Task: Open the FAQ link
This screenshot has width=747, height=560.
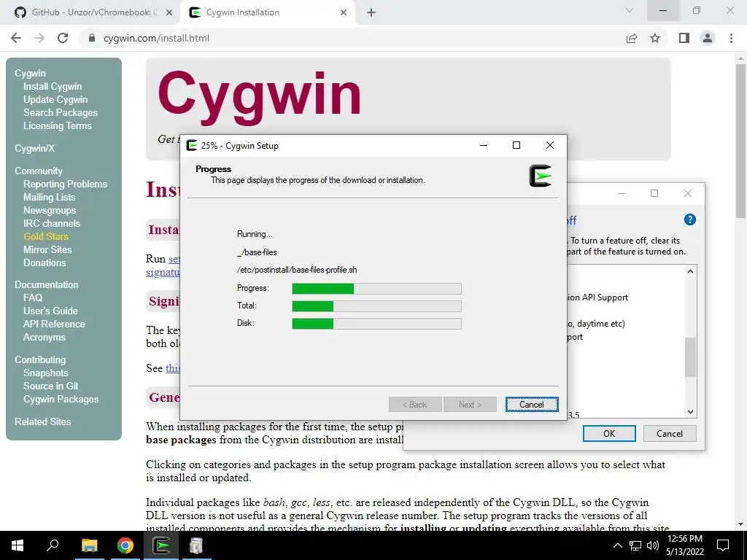Action: click(x=33, y=297)
